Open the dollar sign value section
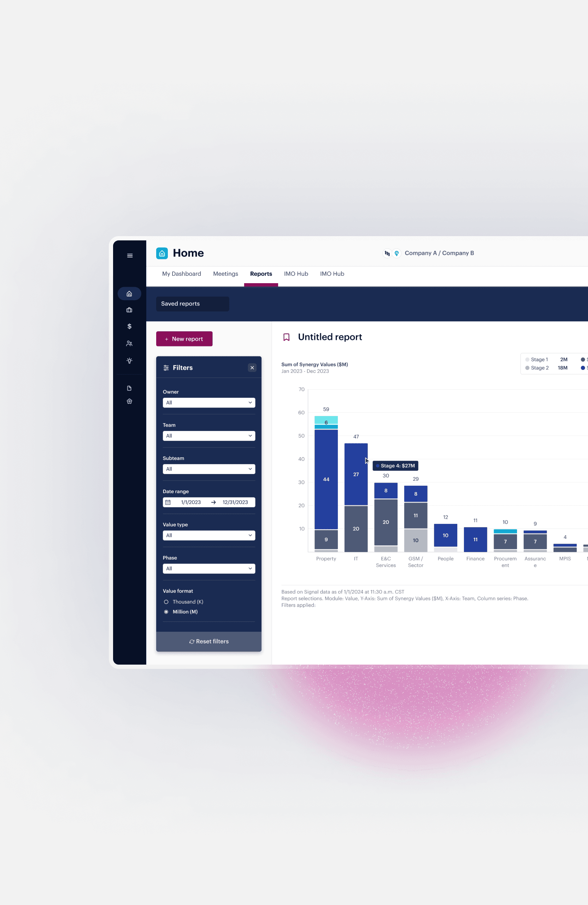Screen dimensions: 588x905 [x=129, y=326]
